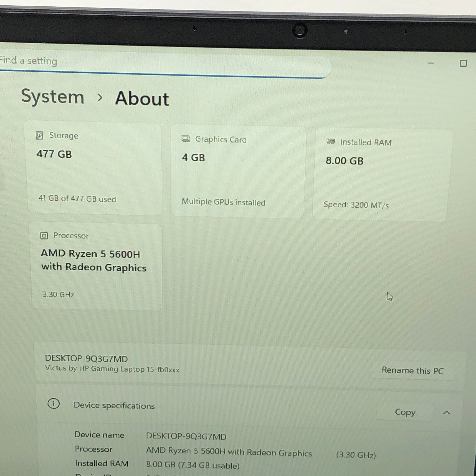Click the DESKTOP-9Q3G7MD PC name header
The height and width of the screenshot is (476, 476).
(86, 359)
